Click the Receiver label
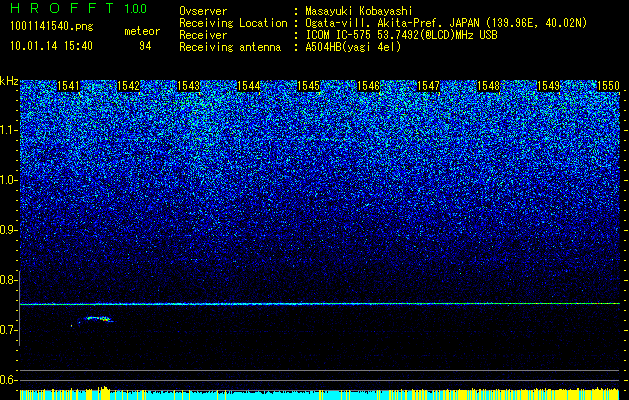The height and width of the screenshot is (400, 629). [203, 35]
